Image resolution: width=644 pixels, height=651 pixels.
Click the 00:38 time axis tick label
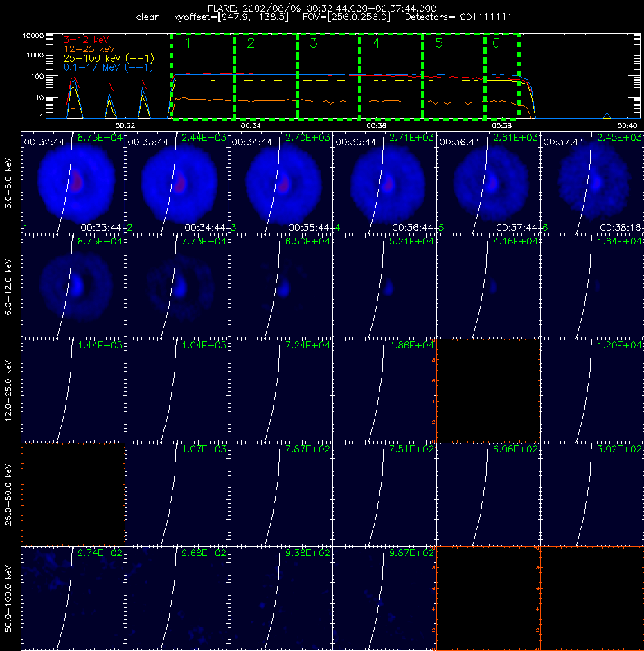tap(501, 126)
